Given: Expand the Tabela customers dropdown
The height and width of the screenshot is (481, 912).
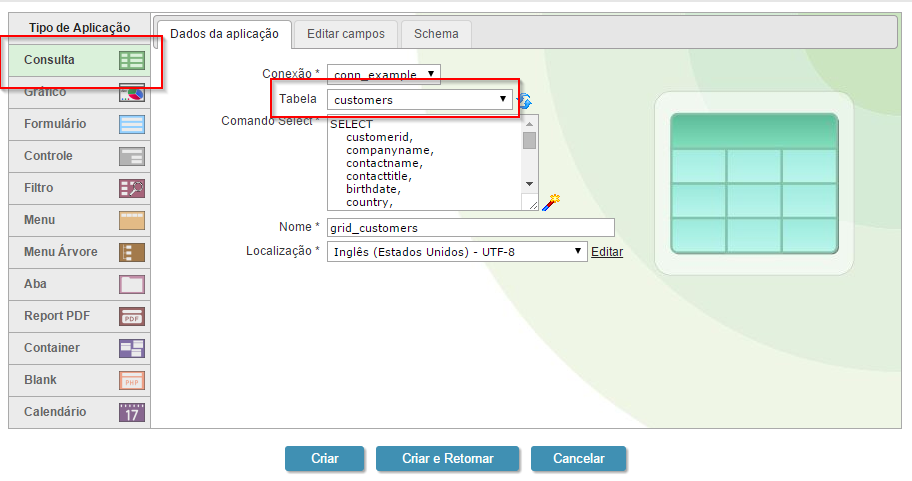Looking at the screenshot, I should (x=420, y=100).
